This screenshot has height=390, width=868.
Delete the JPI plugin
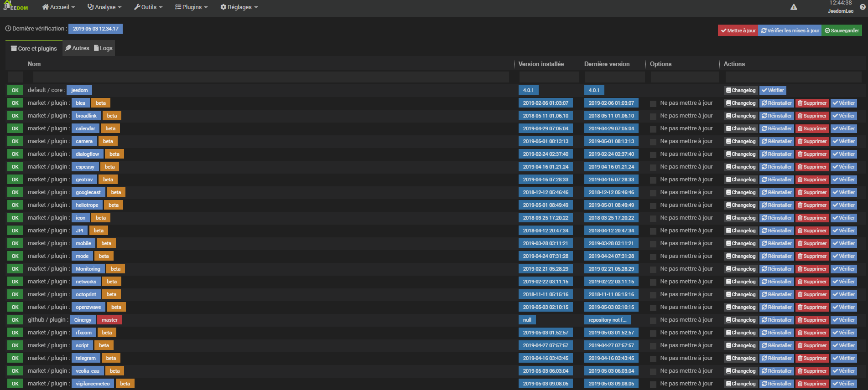click(x=812, y=231)
